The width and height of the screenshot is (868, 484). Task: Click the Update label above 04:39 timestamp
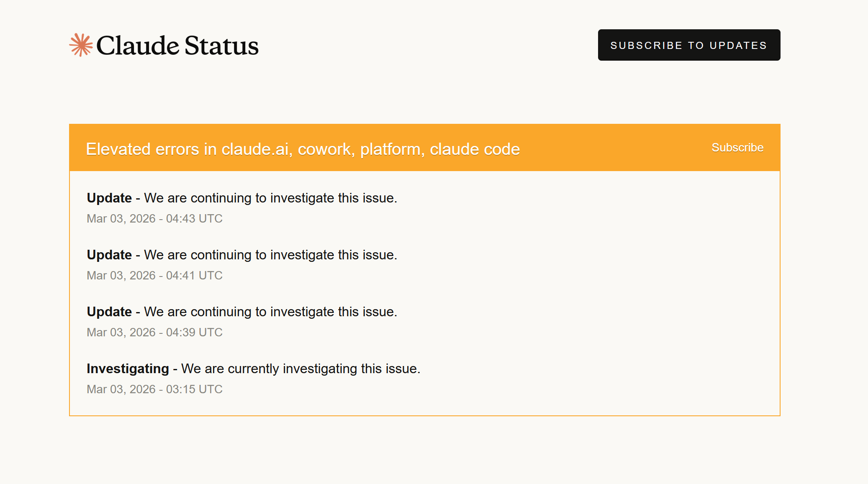(109, 312)
